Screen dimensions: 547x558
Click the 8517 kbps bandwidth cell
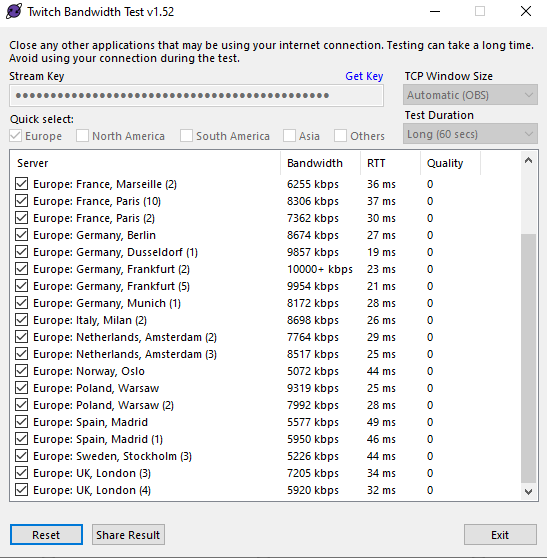click(x=313, y=354)
